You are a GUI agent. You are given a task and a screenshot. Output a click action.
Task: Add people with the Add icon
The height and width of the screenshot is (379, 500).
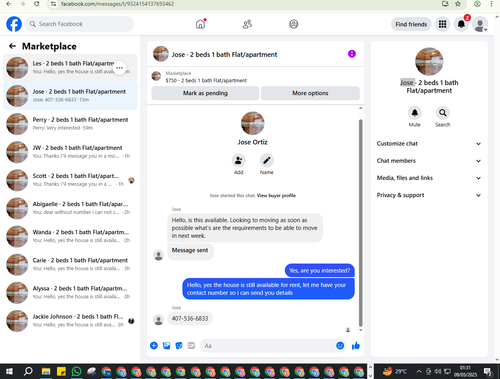[239, 161]
